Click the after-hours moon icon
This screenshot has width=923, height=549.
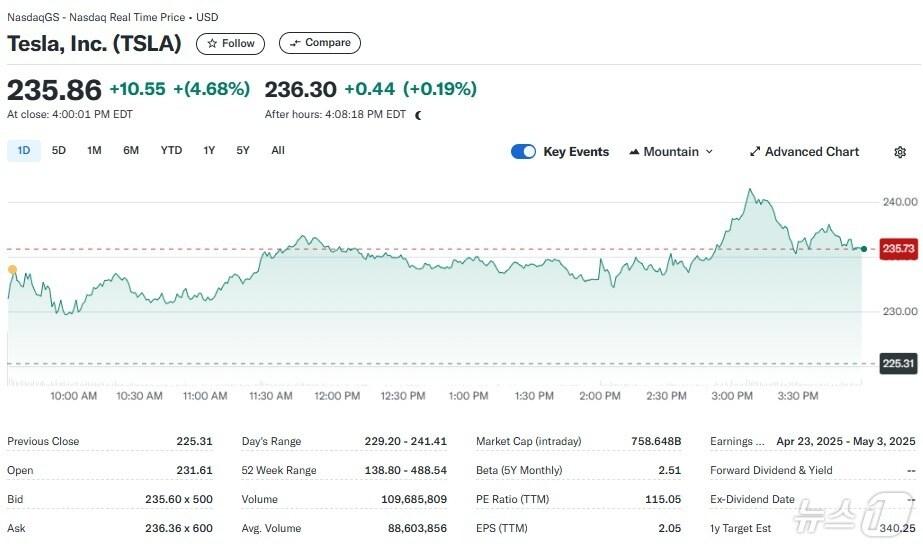tap(418, 115)
